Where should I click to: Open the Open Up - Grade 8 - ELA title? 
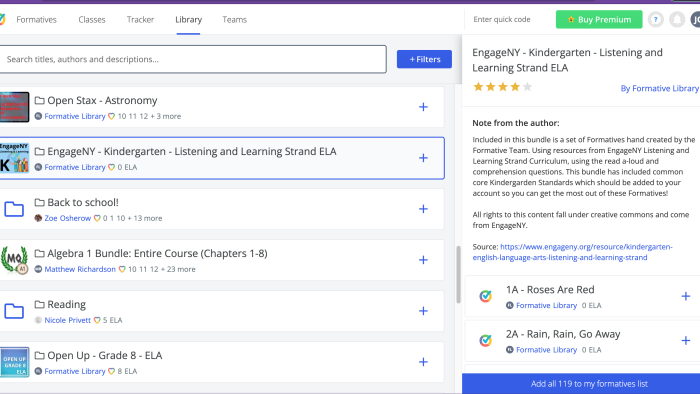105,356
